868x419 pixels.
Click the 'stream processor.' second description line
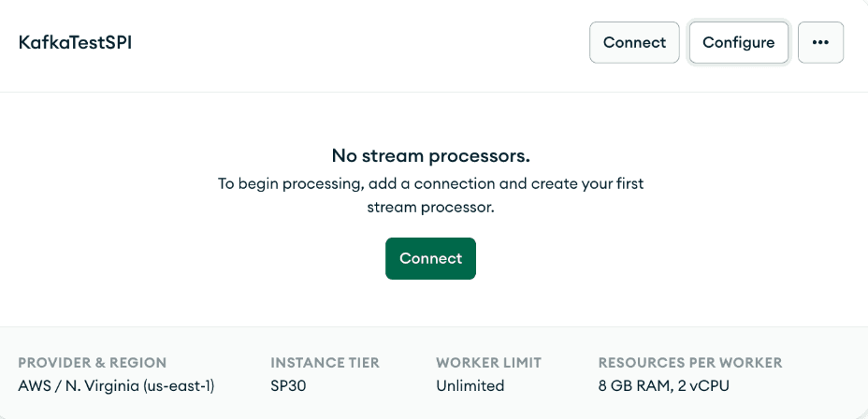click(430, 208)
